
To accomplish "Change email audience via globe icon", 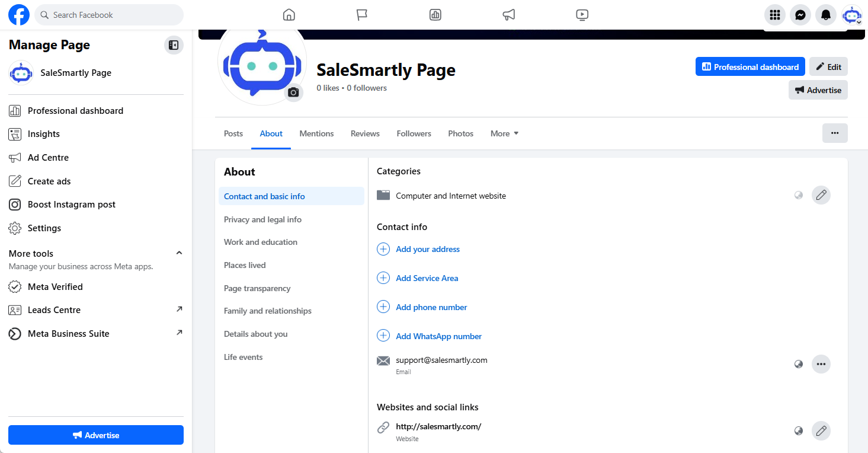I will 799,364.
